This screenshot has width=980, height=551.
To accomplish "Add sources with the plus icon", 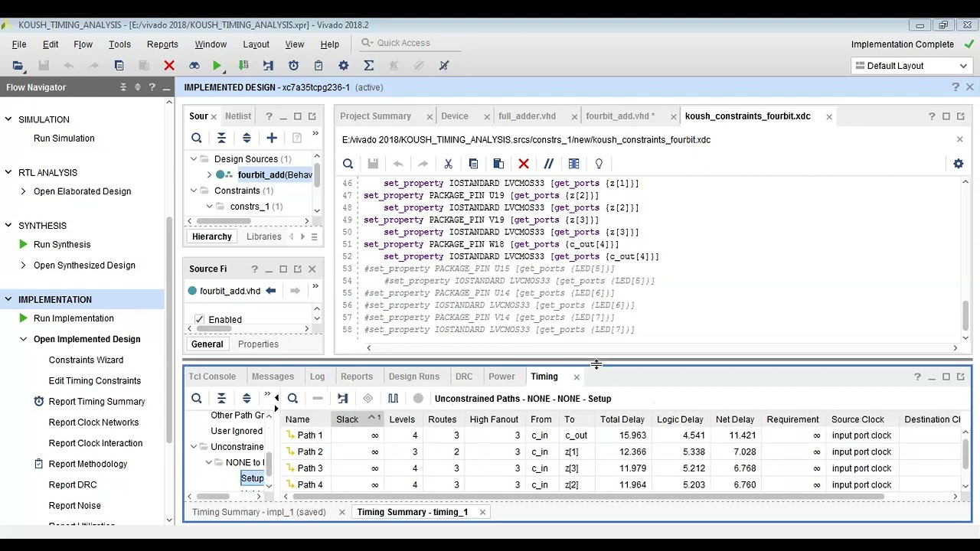I will click(272, 138).
